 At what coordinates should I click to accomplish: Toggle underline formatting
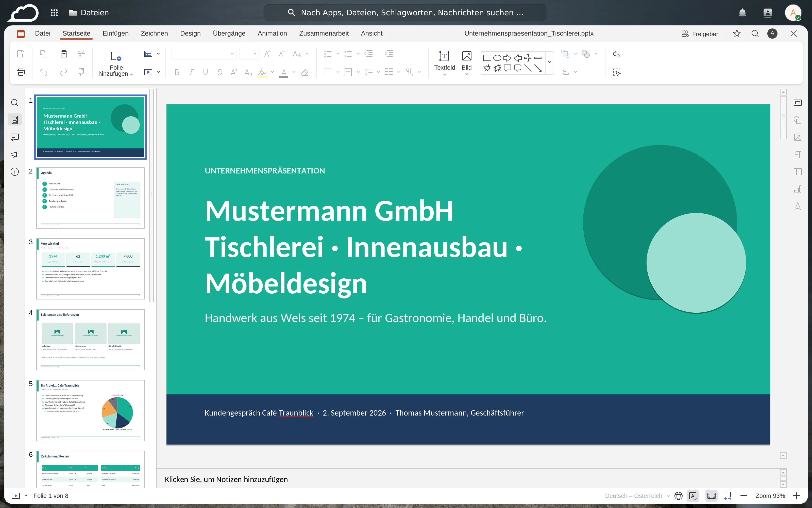[205, 72]
